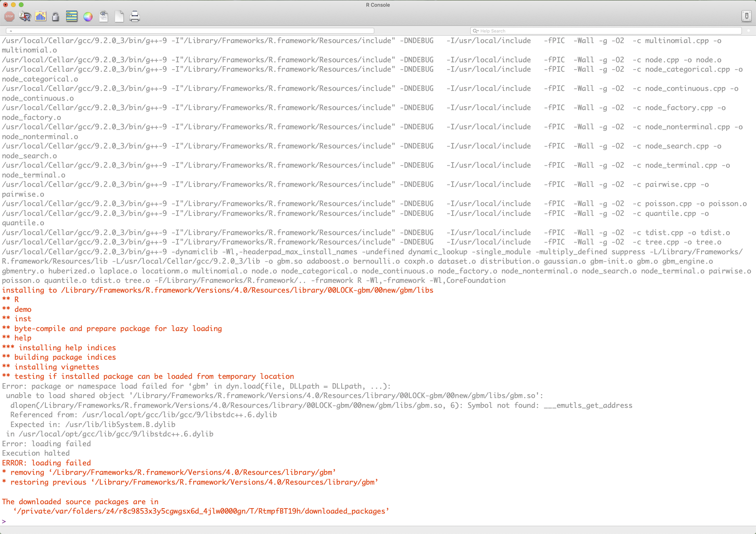Open color preferences with the color wheel
This screenshot has width=756, height=534.
click(87, 16)
